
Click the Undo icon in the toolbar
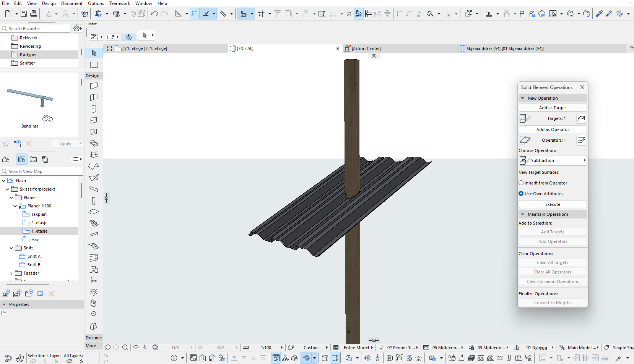pos(154,14)
